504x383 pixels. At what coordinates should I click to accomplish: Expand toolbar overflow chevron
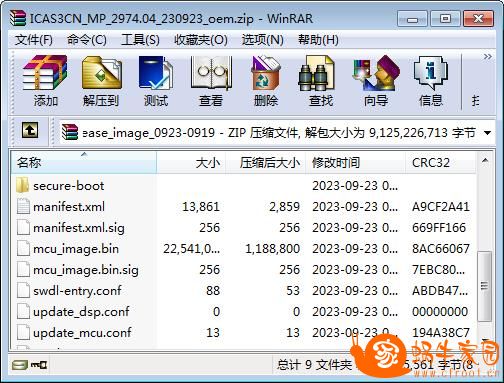pyautogui.click(x=487, y=57)
